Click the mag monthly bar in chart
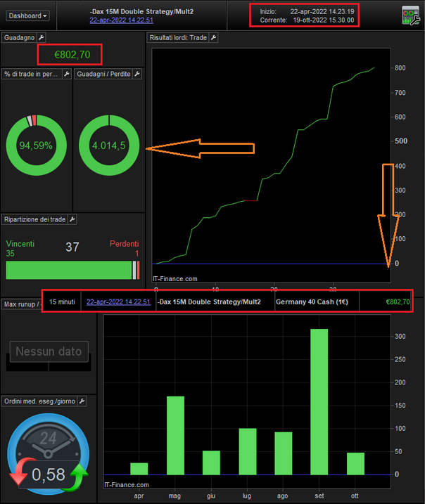This screenshot has width=425, height=504. (x=175, y=436)
